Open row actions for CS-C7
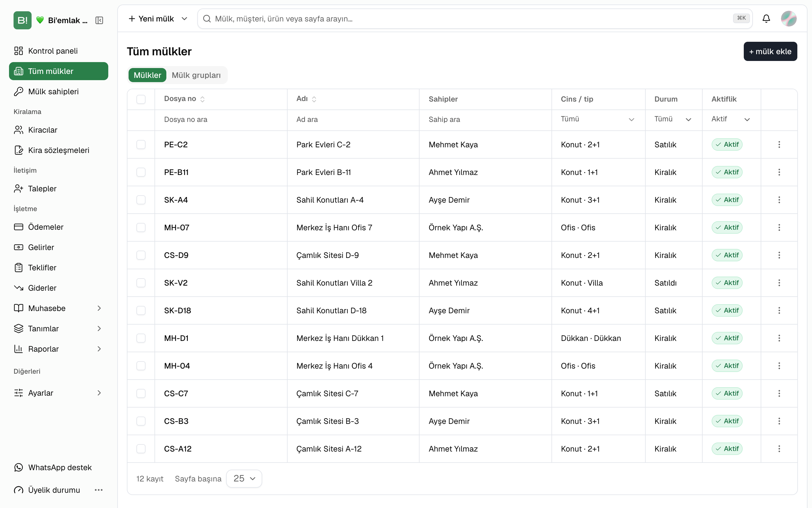 [x=779, y=393]
